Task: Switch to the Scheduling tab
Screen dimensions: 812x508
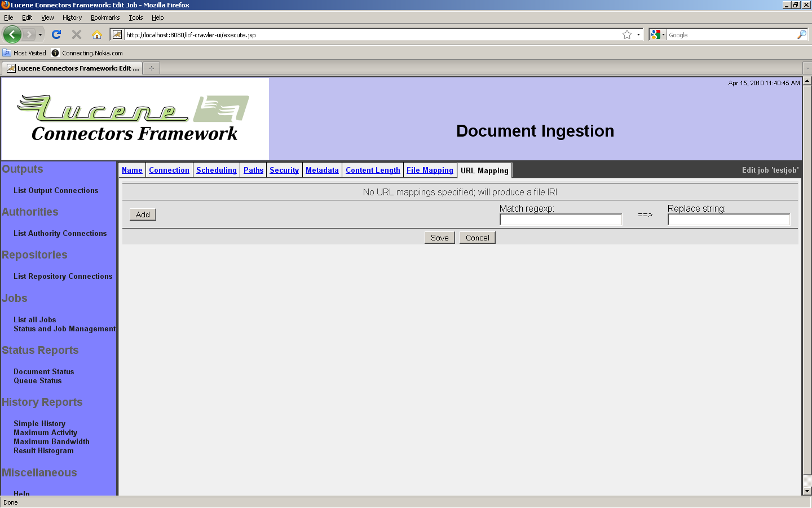Action: click(216, 170)
